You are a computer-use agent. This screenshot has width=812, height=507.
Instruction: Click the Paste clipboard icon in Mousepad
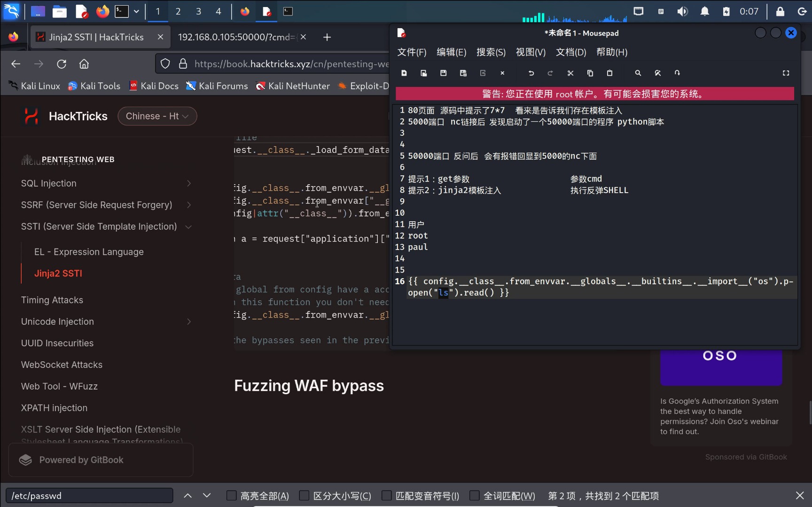click(609, 73)
